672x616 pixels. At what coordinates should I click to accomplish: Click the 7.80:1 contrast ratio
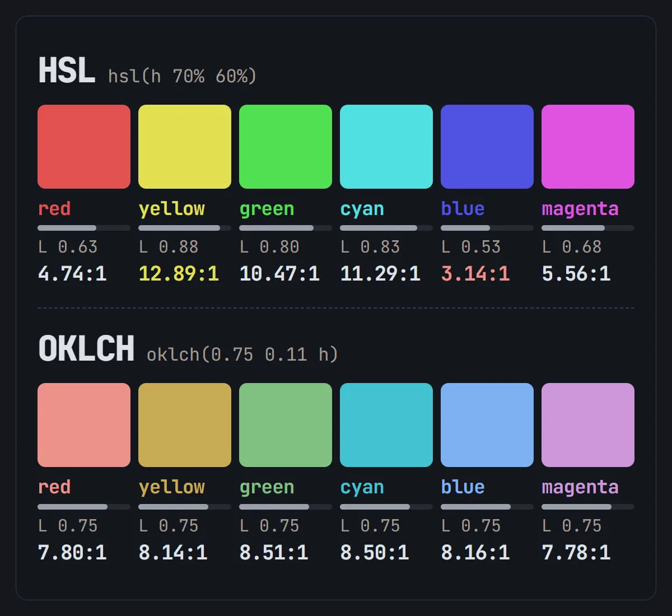[72, 553]
